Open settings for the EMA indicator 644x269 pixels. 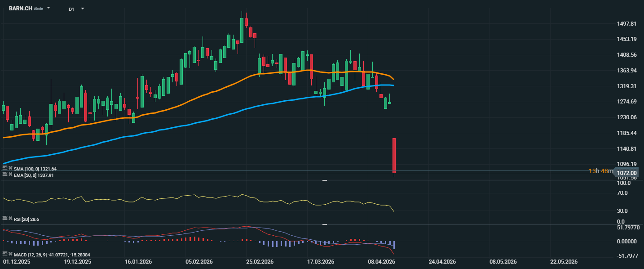[x=5, y=175]
